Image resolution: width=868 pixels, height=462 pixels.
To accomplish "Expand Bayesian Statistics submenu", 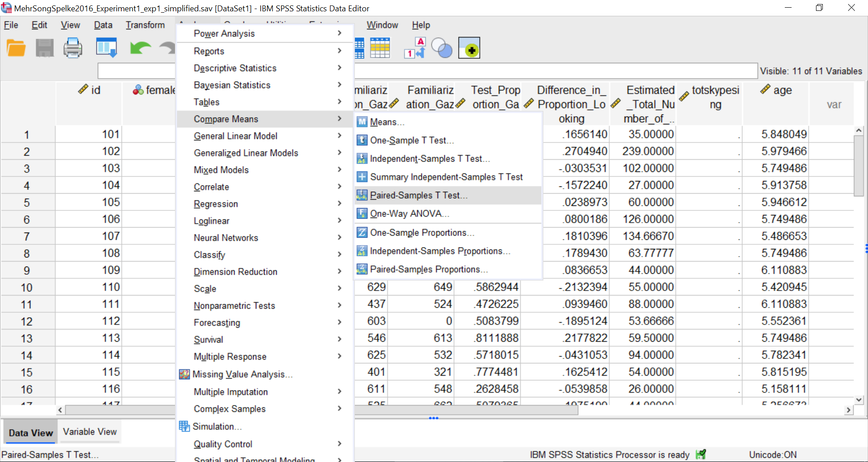I will click(x=339, y=85).
